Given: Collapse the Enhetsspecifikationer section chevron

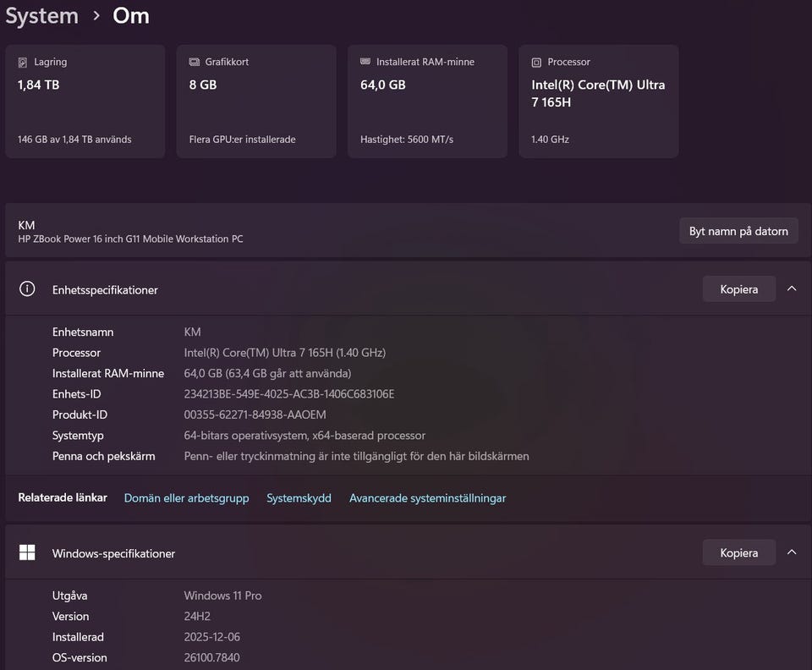Looking at the screenshot, I should (x=792, y=289).
